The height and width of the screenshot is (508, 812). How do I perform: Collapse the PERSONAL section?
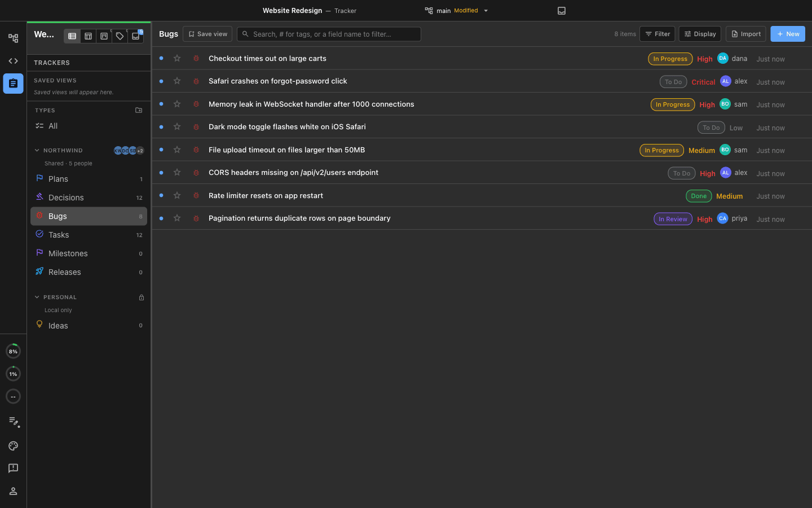click(x=37, y=297)
